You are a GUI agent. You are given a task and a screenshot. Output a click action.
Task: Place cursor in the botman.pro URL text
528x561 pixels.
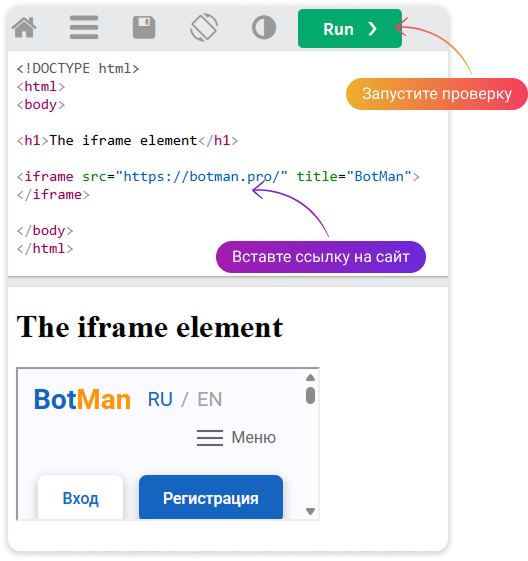click(x=201, y=176)
